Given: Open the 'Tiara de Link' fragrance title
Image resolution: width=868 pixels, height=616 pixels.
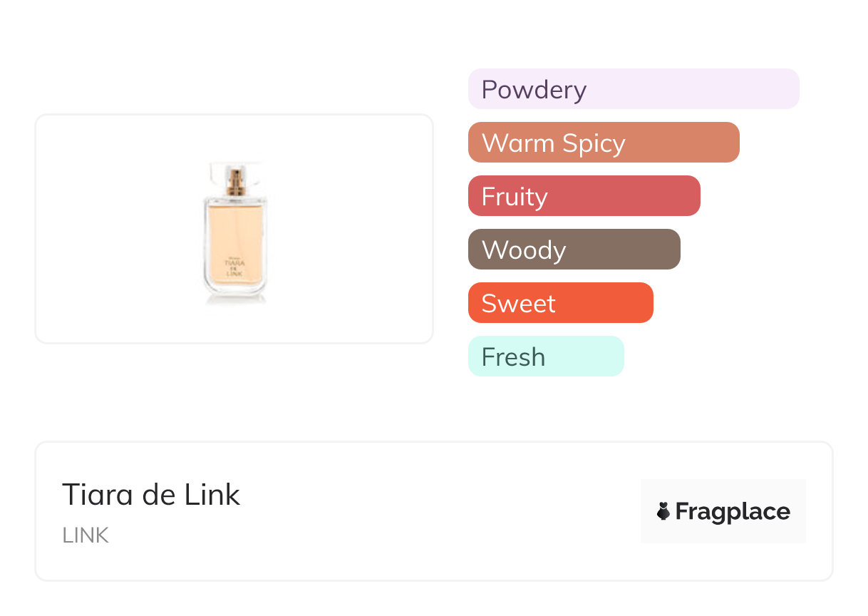Looking at the screenshot, I should (151, 495).
